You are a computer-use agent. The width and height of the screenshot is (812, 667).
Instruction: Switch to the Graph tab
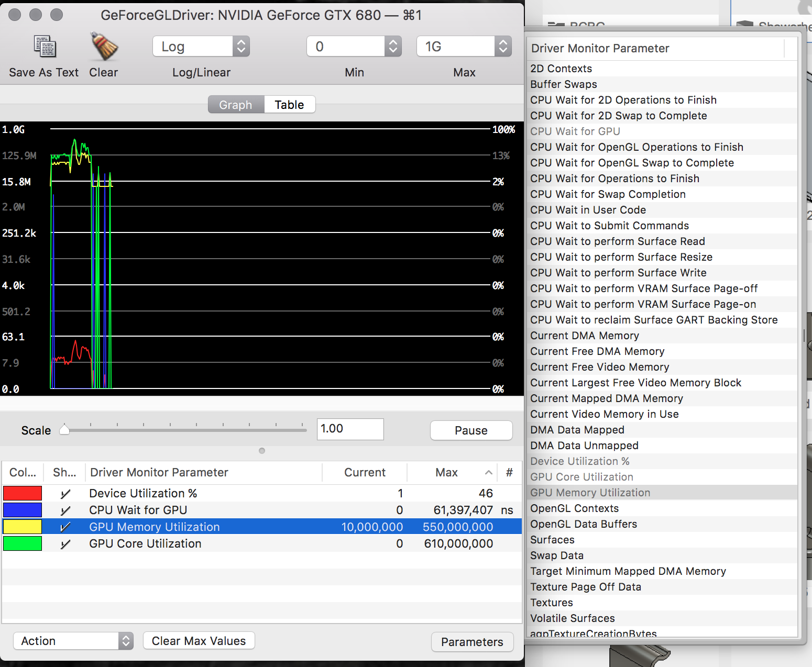[x=236, y=105]
